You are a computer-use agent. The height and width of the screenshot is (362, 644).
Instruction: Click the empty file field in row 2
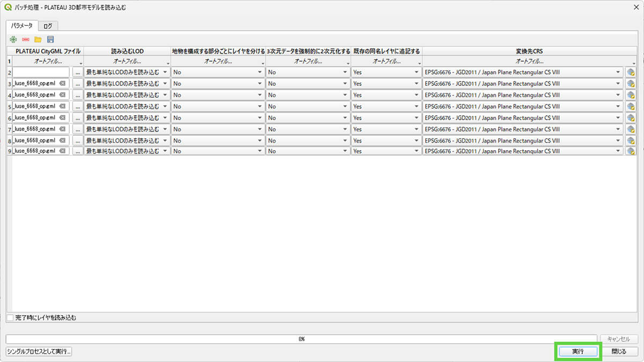[41, 72]
